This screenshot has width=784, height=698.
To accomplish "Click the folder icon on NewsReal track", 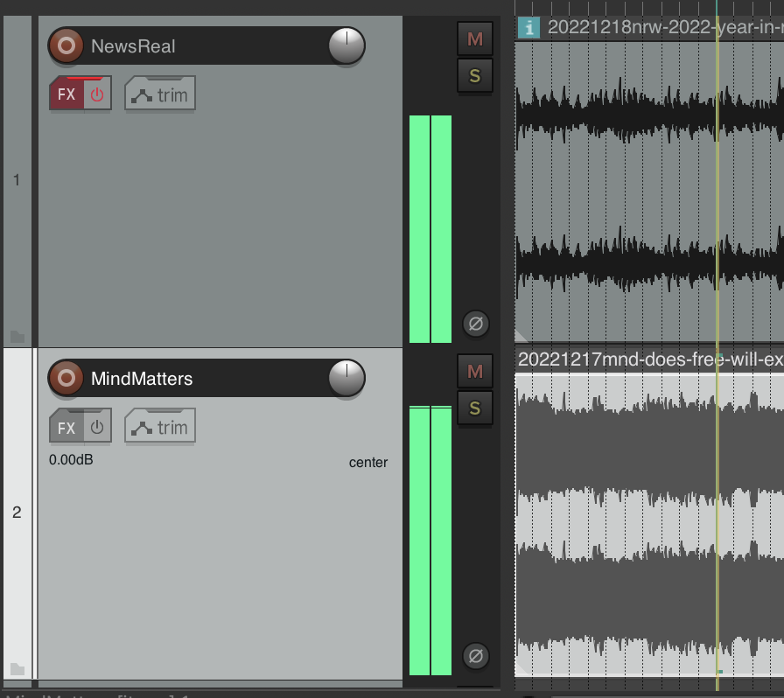I will [17, 337].
